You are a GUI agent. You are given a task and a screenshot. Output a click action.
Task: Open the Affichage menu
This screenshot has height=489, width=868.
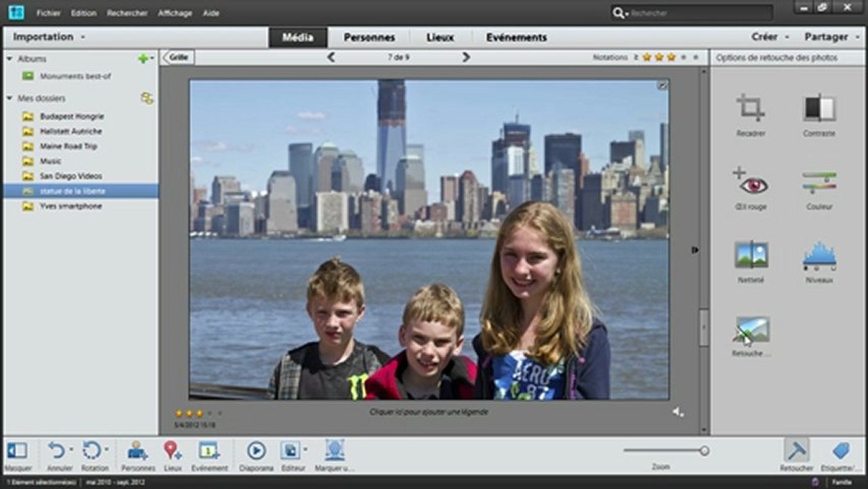pyautogui.click(x=175, y=13)
